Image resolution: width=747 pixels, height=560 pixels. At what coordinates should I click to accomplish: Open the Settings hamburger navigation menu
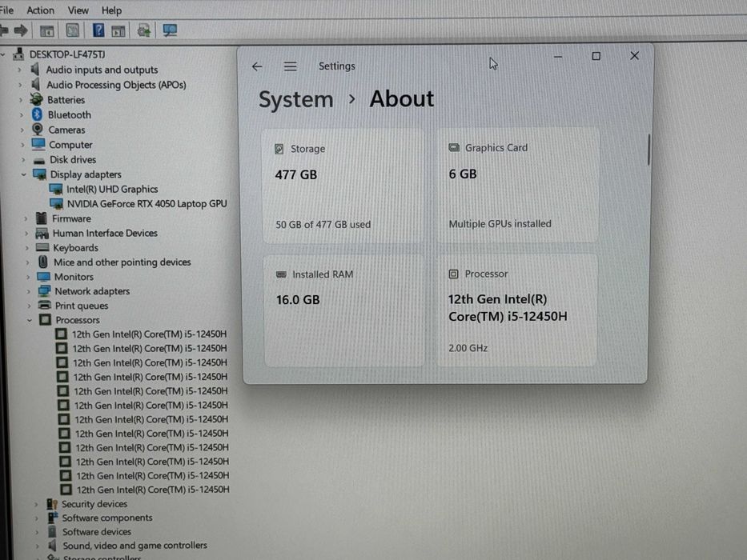click(290, 66)
